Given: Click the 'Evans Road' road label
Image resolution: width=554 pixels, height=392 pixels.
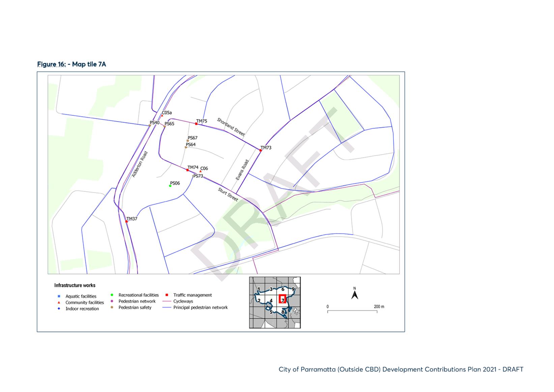Looking at the screenshot, I should 242,170.
